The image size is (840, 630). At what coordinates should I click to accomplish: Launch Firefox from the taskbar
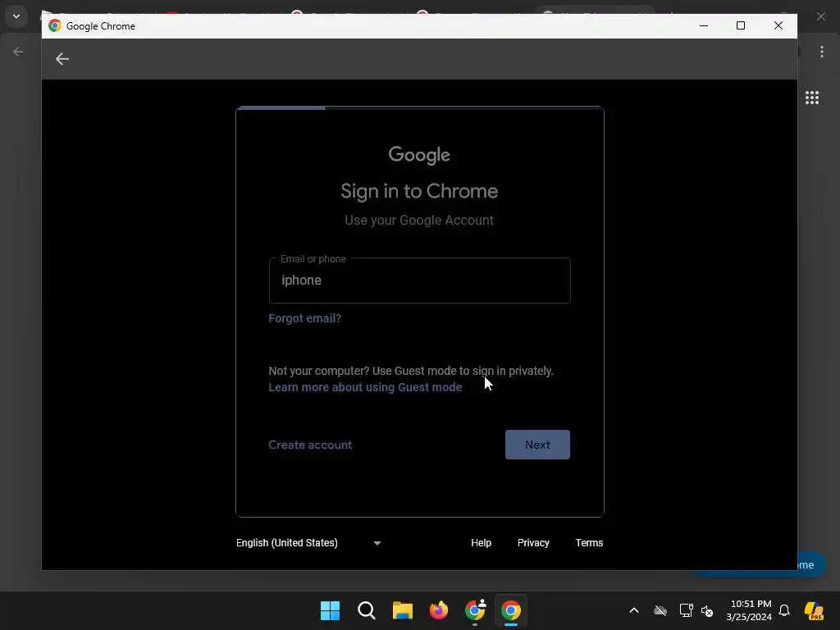[439, 610]
